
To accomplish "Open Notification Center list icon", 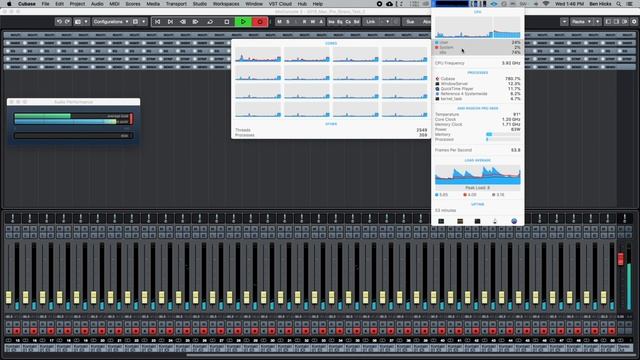I will point(630,4).
